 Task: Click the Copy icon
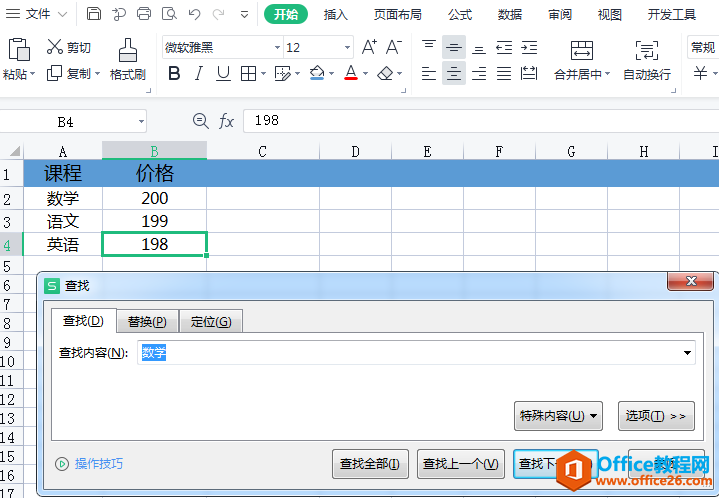pos(54,73)
